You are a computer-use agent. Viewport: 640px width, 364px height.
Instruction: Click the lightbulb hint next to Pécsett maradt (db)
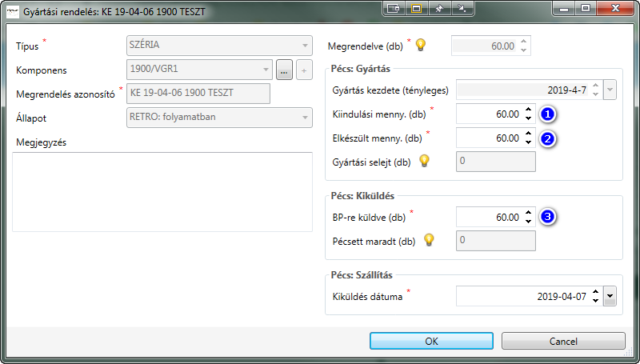click(428, 239)
